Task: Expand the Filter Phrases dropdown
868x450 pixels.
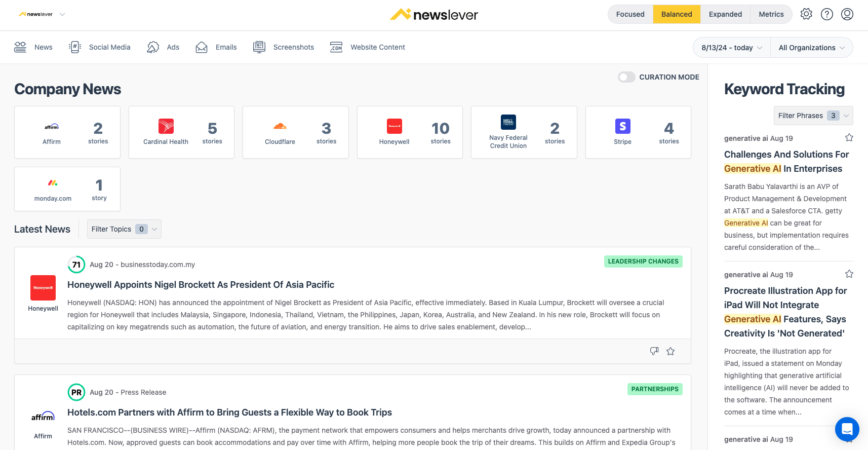Action: [x=813, y=116]
